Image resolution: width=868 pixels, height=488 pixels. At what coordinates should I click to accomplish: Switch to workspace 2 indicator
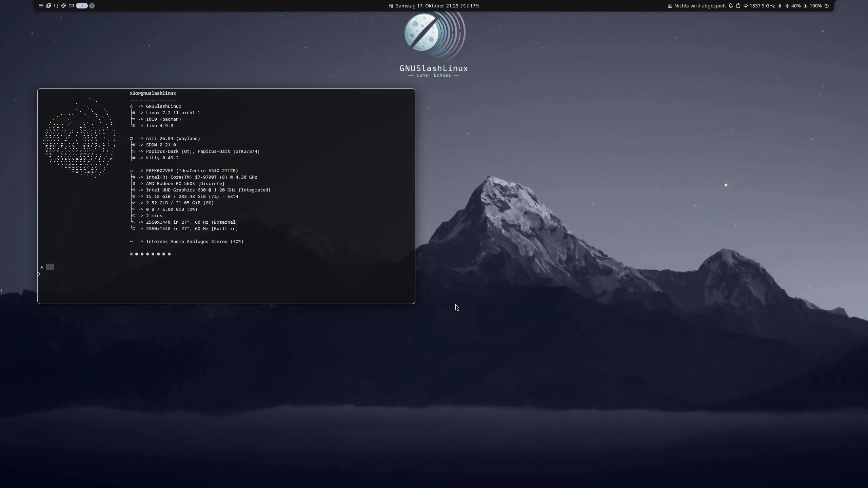coord(92,6)
